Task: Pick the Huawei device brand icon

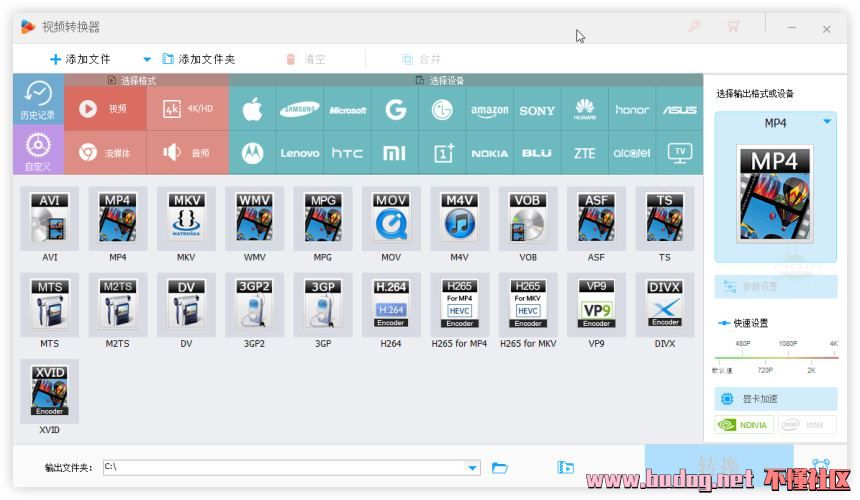Action: click(585, 110)
